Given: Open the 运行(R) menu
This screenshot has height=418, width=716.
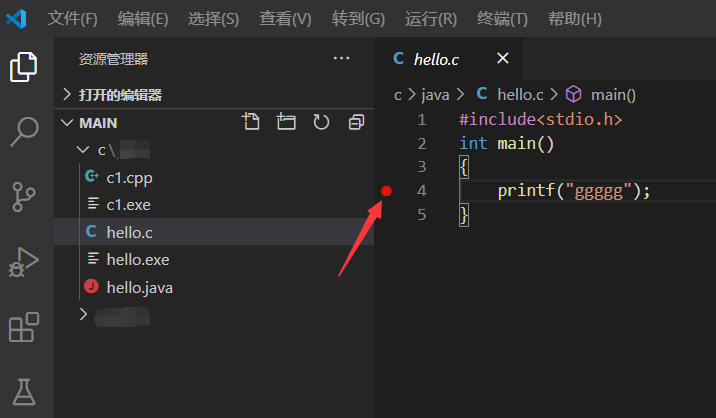Looking at the screenshot, I should 431,19.
